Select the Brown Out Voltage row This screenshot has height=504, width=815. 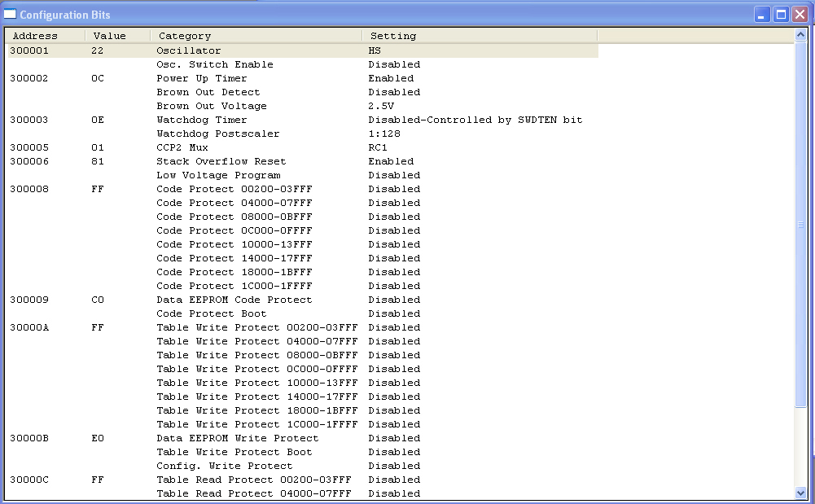pyautogui.click(x=303, y=106)
